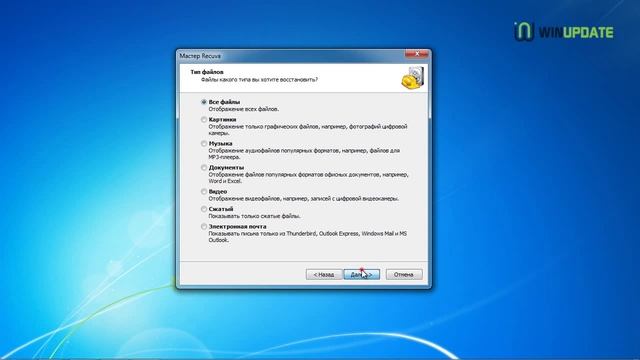Image resolution: width=640 pixels, height=360 pixels.
Task: Close the Мастер Recuva window
Action: point(416,54)
